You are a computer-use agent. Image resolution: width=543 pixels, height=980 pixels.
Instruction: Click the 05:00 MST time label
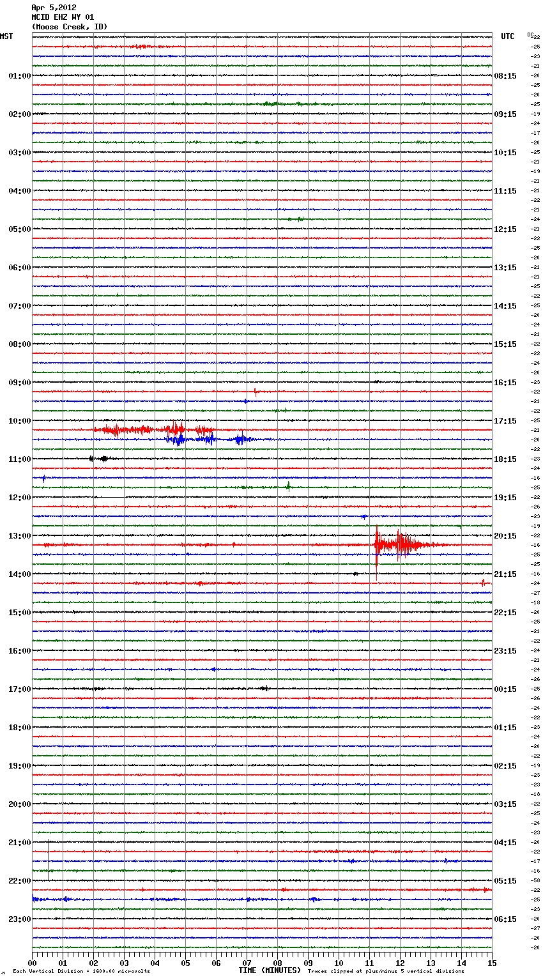[x=20, y=229]
